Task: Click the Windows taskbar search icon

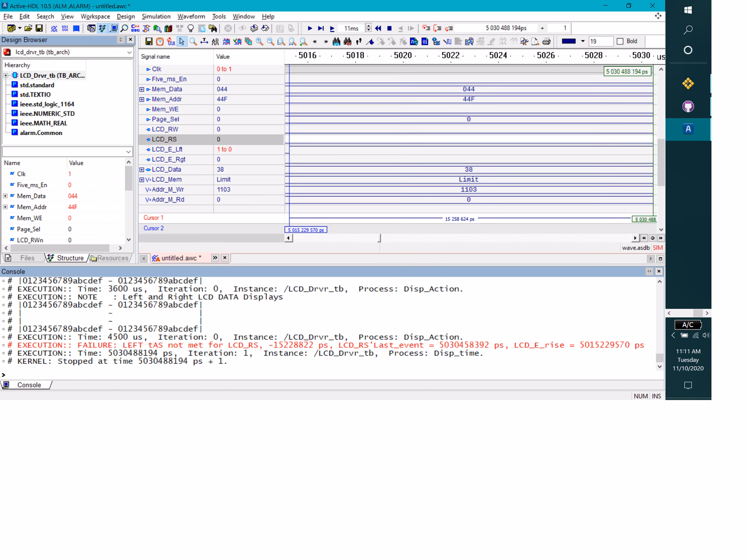Action: [688, 30]
